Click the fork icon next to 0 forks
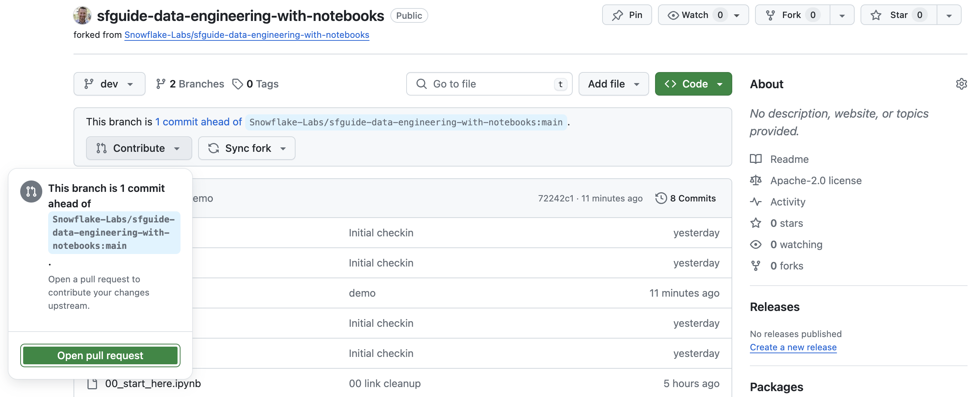The image size is (980, 397). point(755,265)
